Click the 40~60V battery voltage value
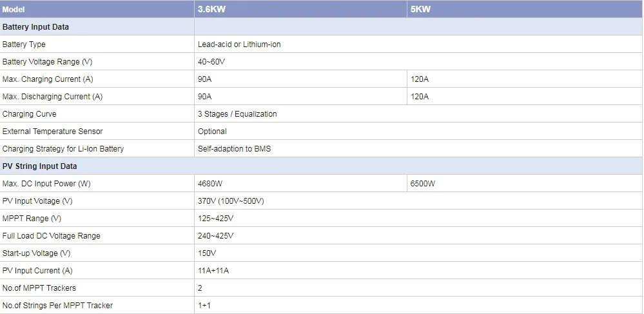644x314 pixels. click(211, 62)
